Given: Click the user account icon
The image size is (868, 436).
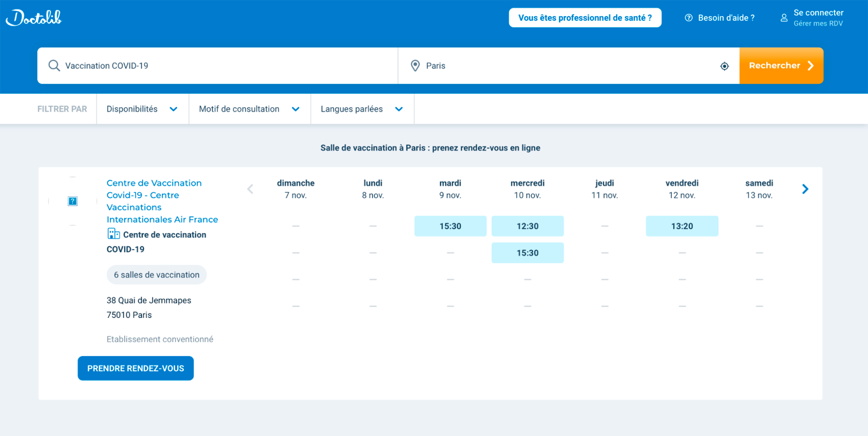Looking at the screenshot, I should point(784,18).
